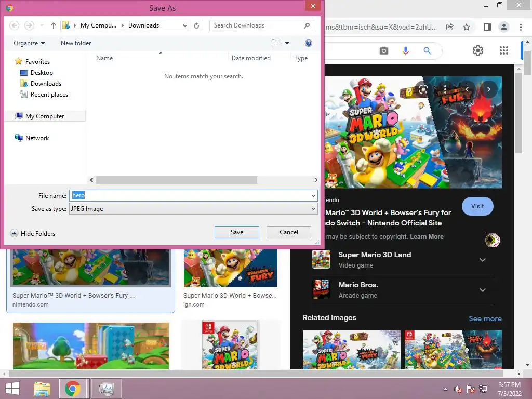Screen dimensions: 532x399
Task: Click the Save button
Action: 237,232
